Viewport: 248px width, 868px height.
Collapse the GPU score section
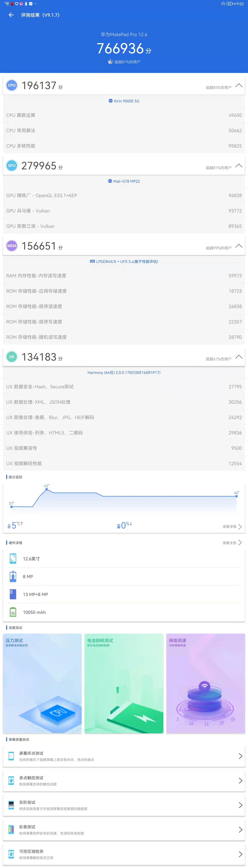(x=239, y=165)
